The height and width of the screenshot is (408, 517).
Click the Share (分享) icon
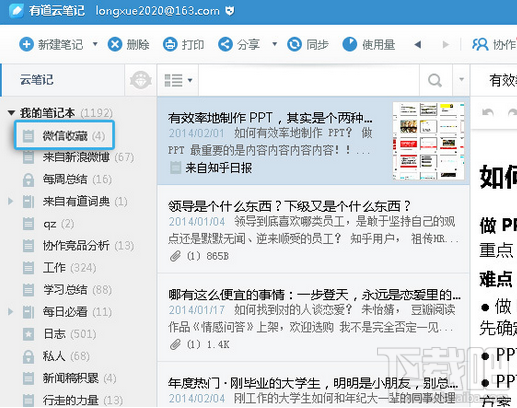tap(225, 44)
